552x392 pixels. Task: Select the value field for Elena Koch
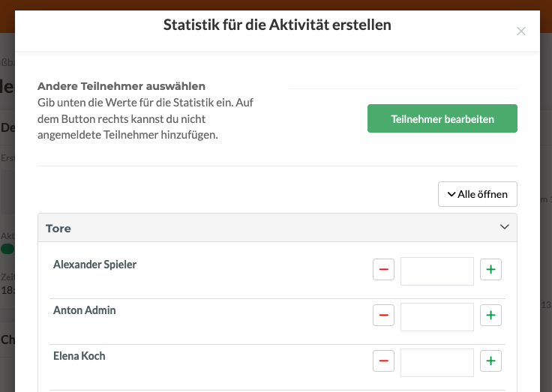click(x=436, y=363)
